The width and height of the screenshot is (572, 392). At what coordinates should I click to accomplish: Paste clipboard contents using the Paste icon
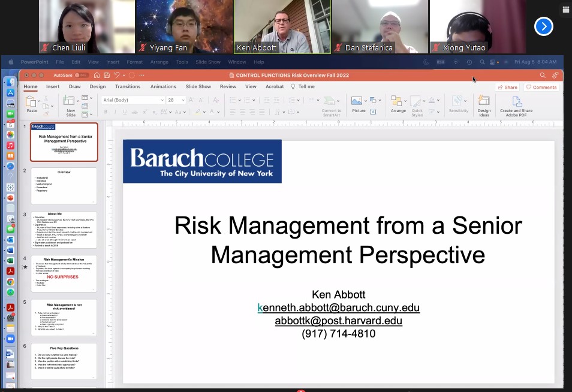point(31,101)
